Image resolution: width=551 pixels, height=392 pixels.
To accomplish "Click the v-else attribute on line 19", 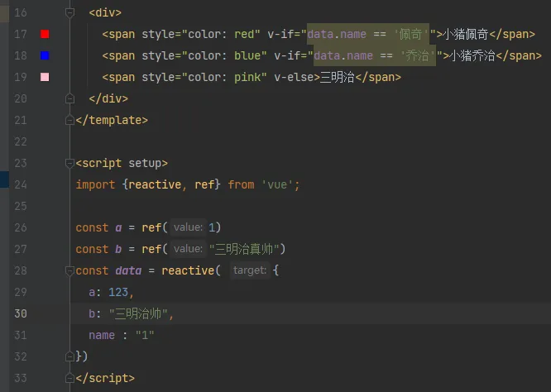I will (x=294, y=77).
